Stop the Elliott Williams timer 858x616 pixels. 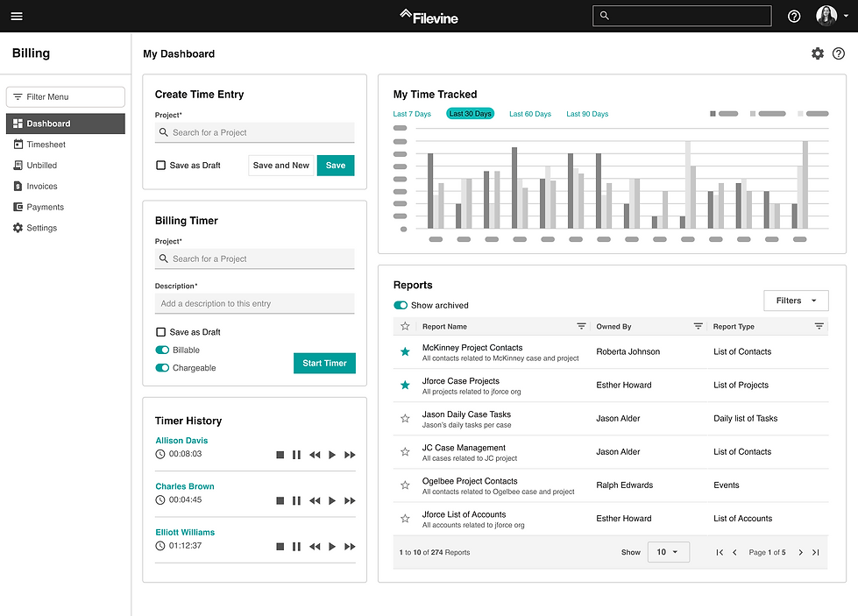(280, 547)
